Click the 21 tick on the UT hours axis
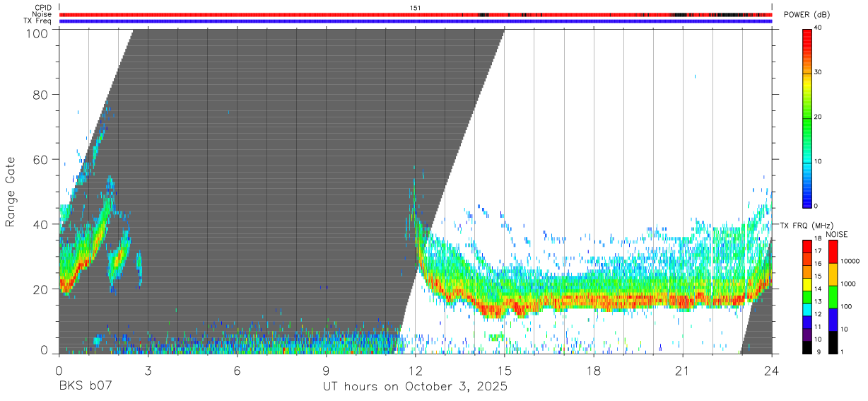Screen dimensions: 868x401 click(683, 370)
